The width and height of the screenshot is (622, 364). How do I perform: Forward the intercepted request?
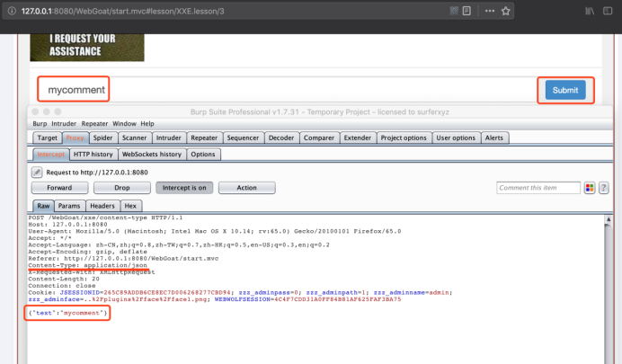(x=59, y=188)
